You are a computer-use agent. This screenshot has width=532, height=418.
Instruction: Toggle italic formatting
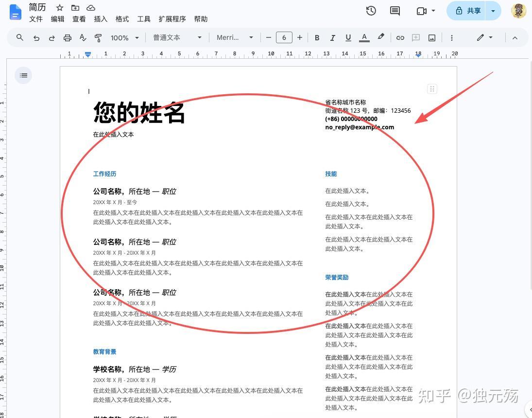point(332,38)
